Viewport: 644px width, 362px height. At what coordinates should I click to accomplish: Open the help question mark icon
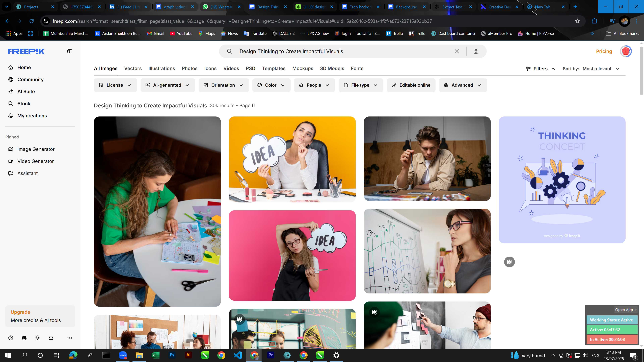coord(11,338)
